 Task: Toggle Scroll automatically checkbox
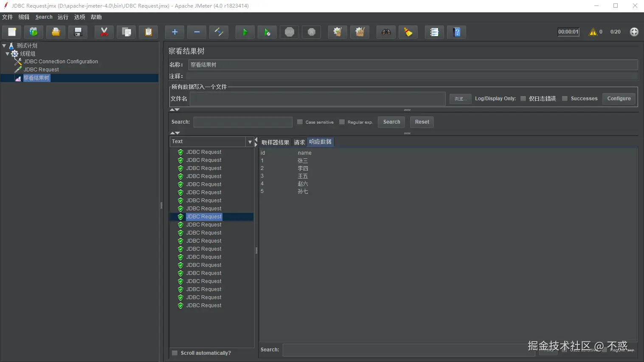point(174,353)
